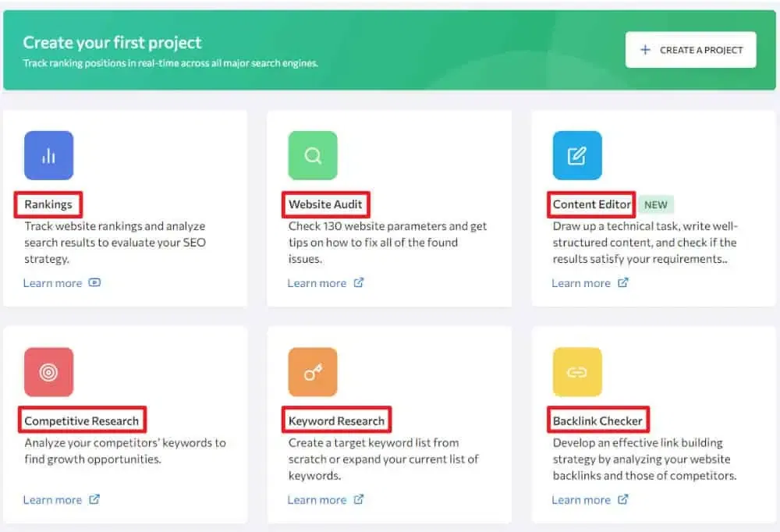Image resolution: width=780 pixels, height=532 pixels.
Task: Click the blue Content Editor pencil icon
Action: click(576, 155)
